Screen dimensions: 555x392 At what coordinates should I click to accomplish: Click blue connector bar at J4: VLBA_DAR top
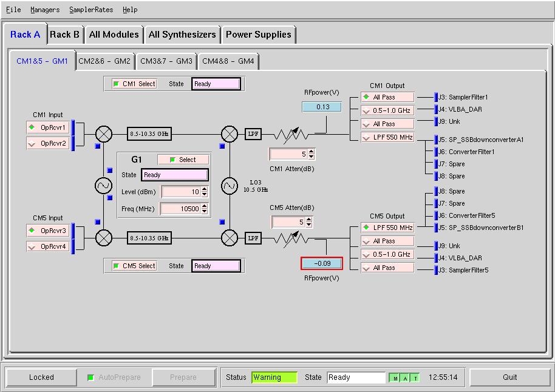[436, 109]
